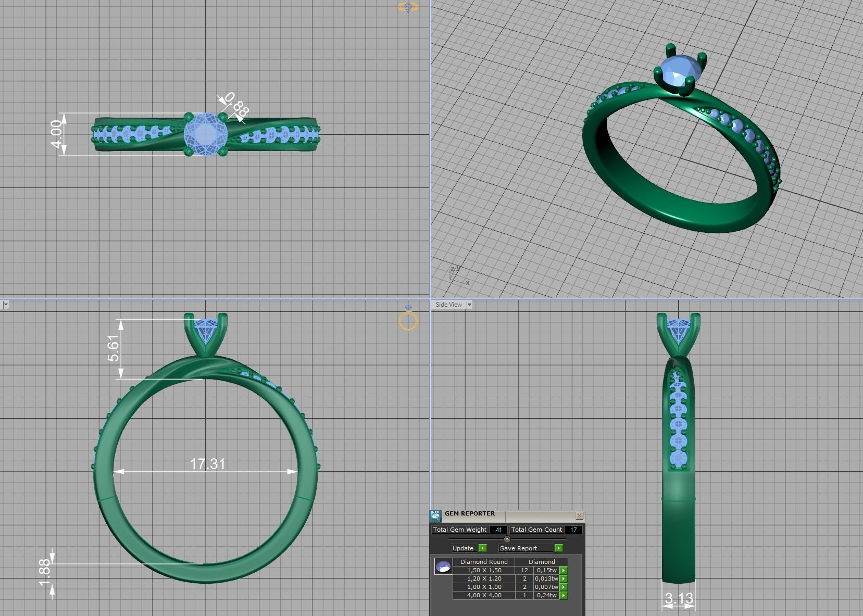Click the Diamond material column header
This screenshot has height=616, width=863.
pyautogui.click(x=542, y=562)
